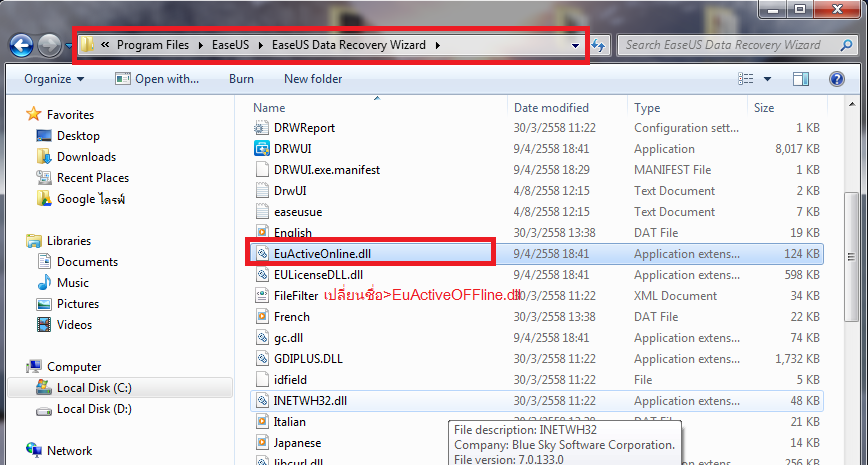Open the address bar history dropdown arrow
868x465 pixels.
click(575, 46)
